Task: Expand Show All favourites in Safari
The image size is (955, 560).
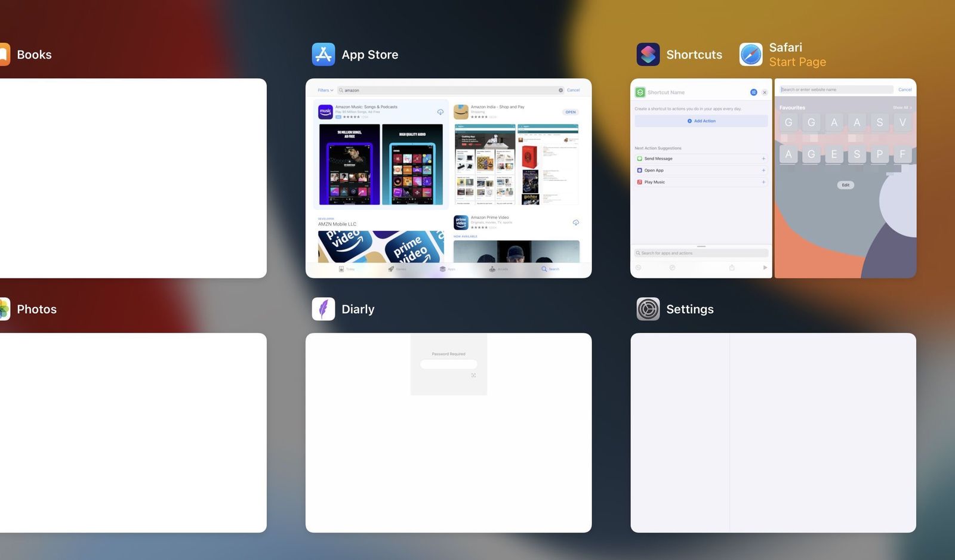Action: pos(901,108)
